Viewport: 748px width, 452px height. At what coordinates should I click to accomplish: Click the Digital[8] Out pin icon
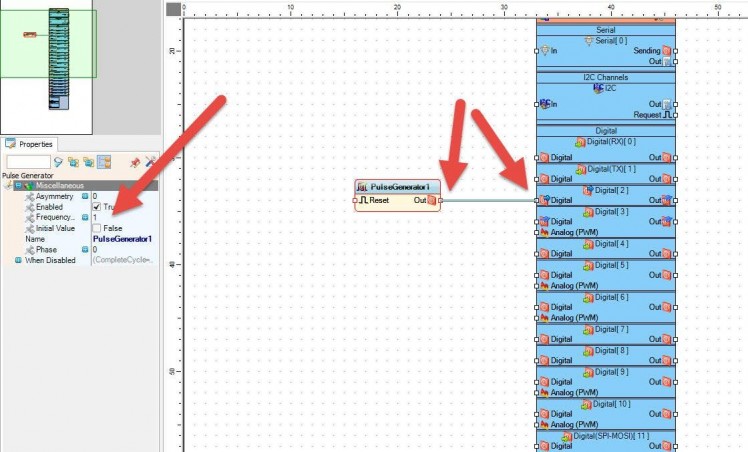pyautogui.click(x=666, y=360)
